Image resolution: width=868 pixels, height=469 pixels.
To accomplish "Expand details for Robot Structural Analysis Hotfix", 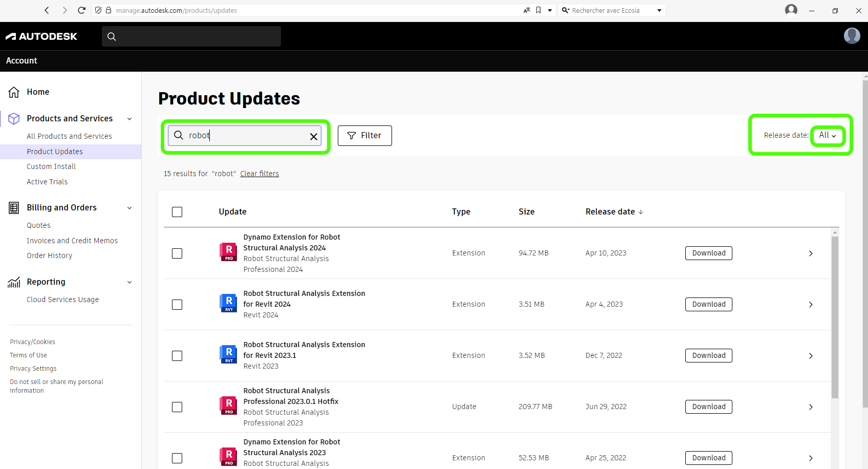I will click(811, 407).
